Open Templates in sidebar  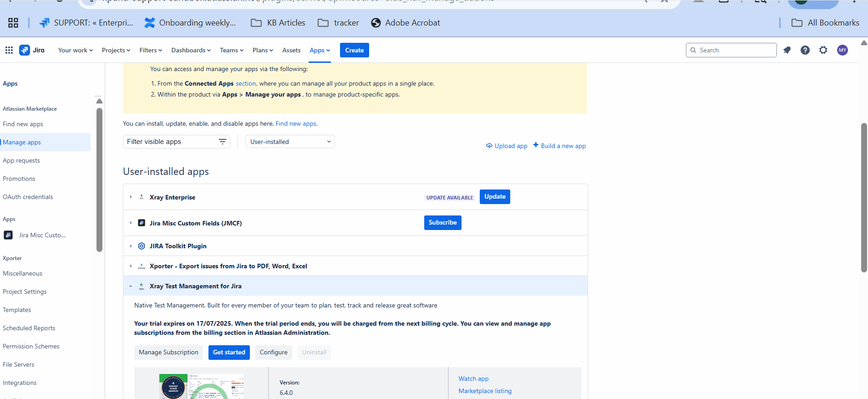coord(17,310)
